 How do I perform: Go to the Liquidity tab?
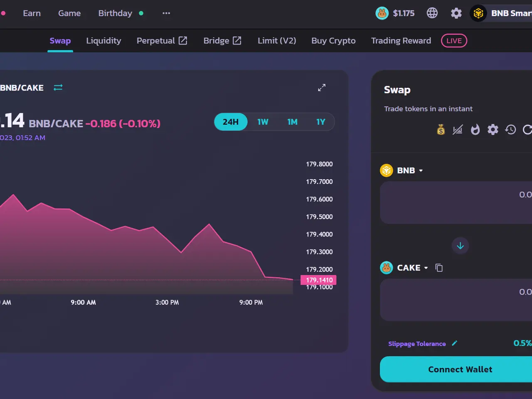click(103, 41)
